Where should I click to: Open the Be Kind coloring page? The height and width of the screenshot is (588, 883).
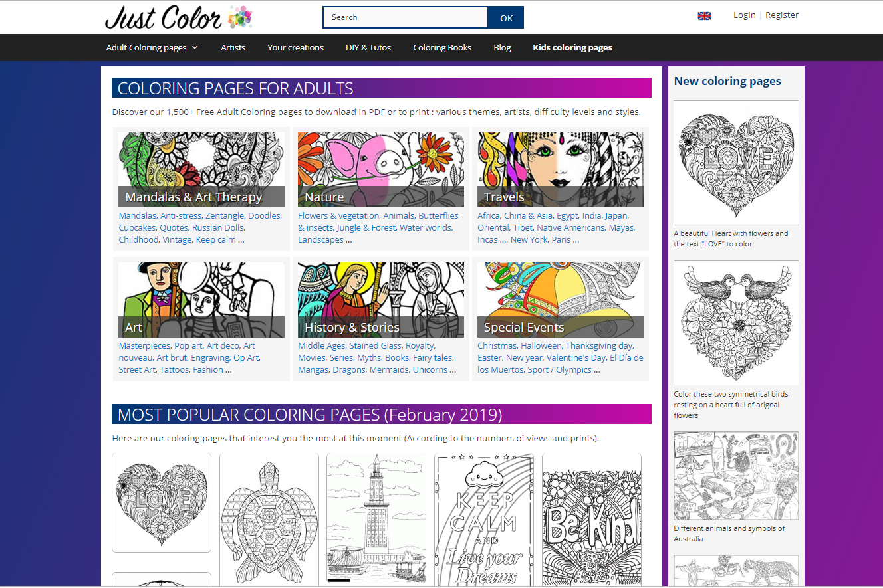[x=592, y=520]
